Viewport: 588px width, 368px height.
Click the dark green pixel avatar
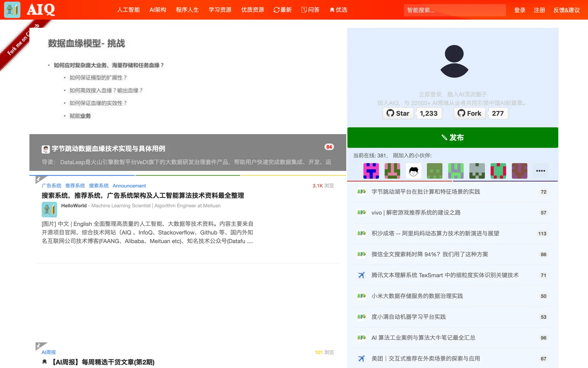(x=435, y=171)
